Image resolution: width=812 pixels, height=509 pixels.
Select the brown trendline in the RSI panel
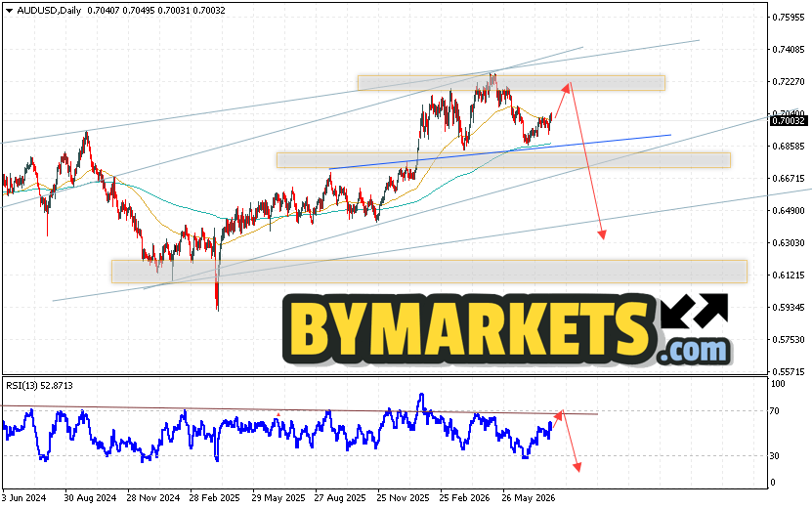299,410
